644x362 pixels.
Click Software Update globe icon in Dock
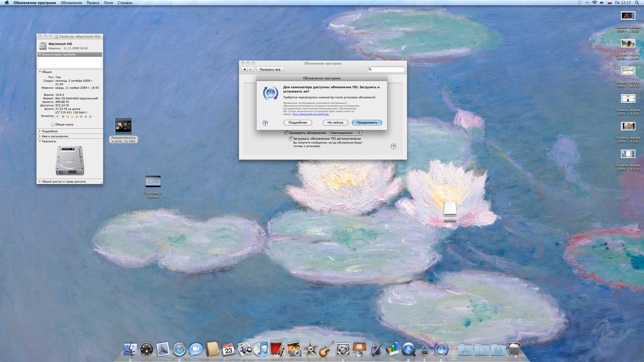pyautogui.click(x=441, y=349)
